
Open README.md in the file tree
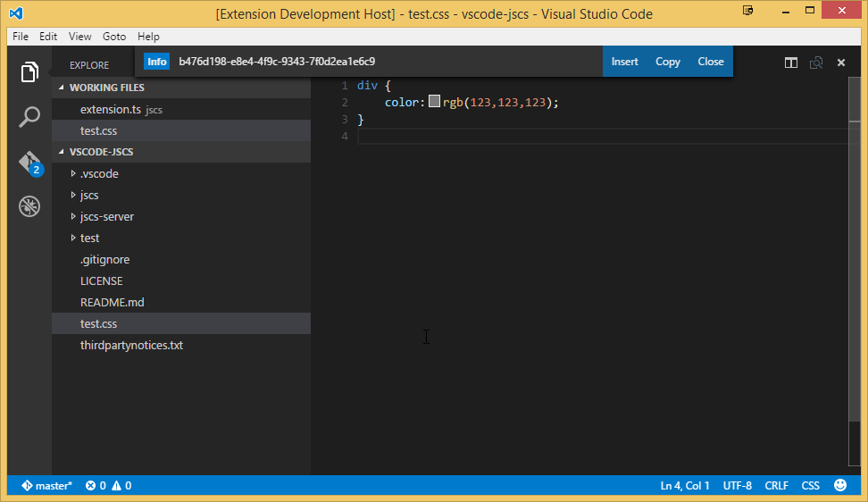[x=181, y=302]
